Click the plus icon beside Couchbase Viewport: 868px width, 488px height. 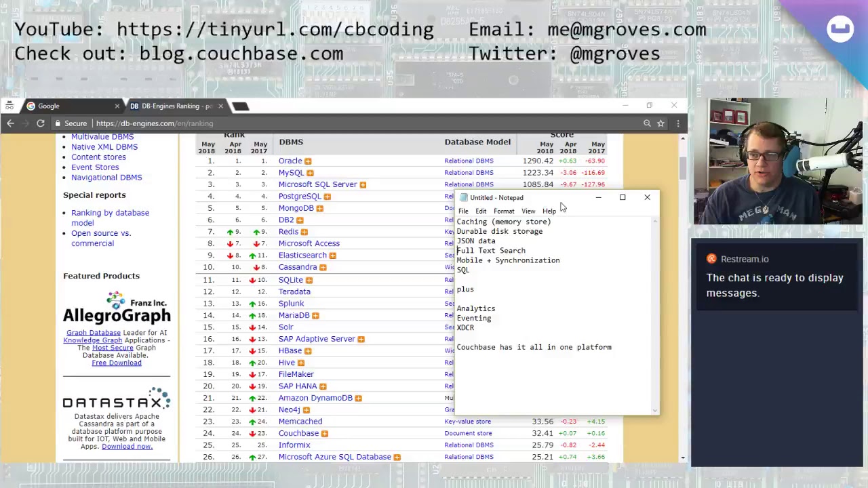click(x=324, y=434)
